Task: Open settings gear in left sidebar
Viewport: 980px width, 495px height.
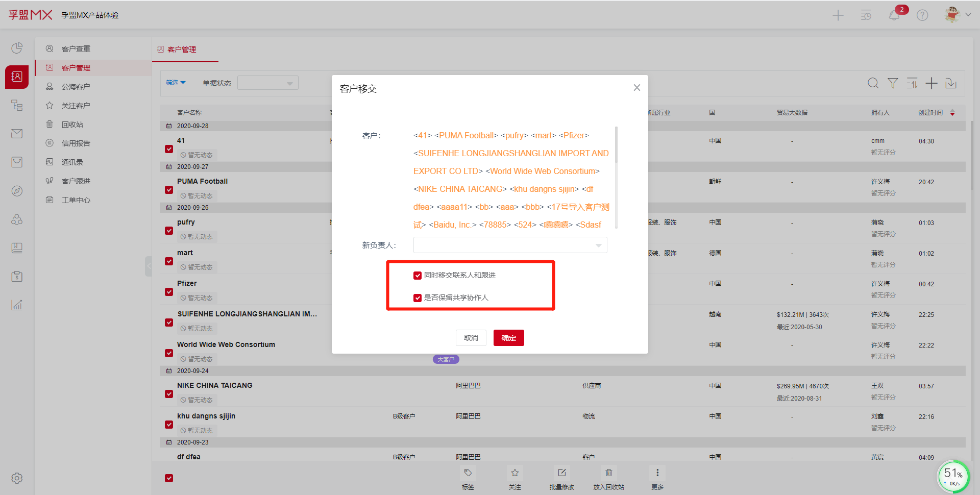Action: tap(17, 478)
